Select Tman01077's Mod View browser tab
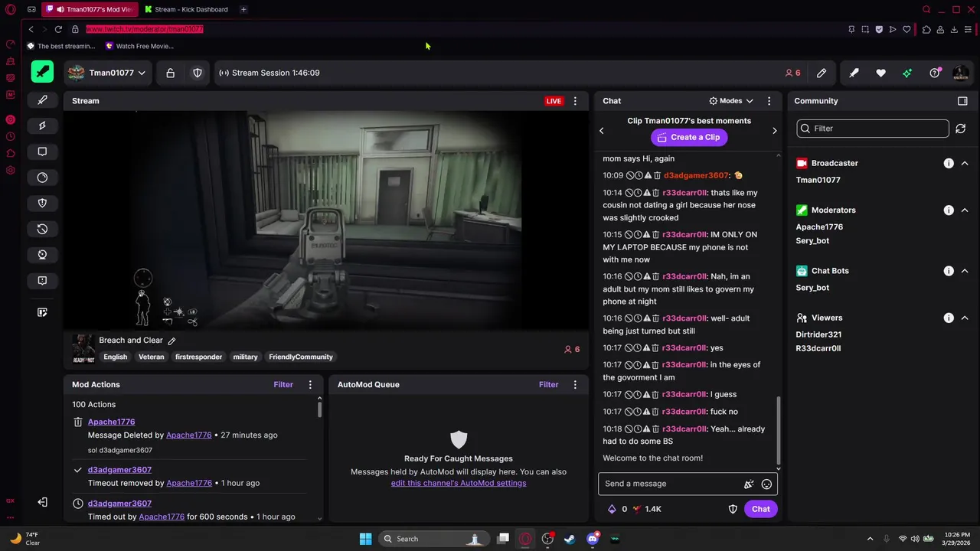Screen dimensions: 980x551 click(x=90, y=9)
